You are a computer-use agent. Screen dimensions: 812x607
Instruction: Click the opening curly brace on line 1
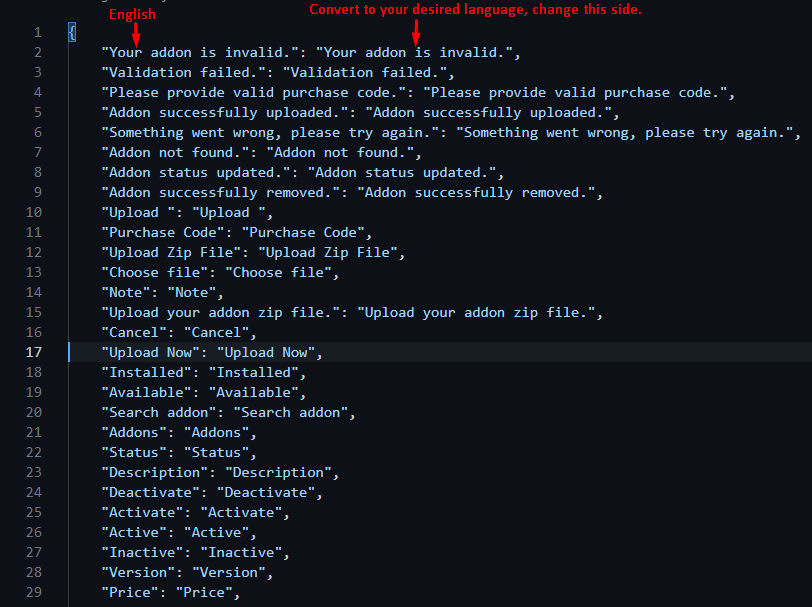click(x=72, y=32)
